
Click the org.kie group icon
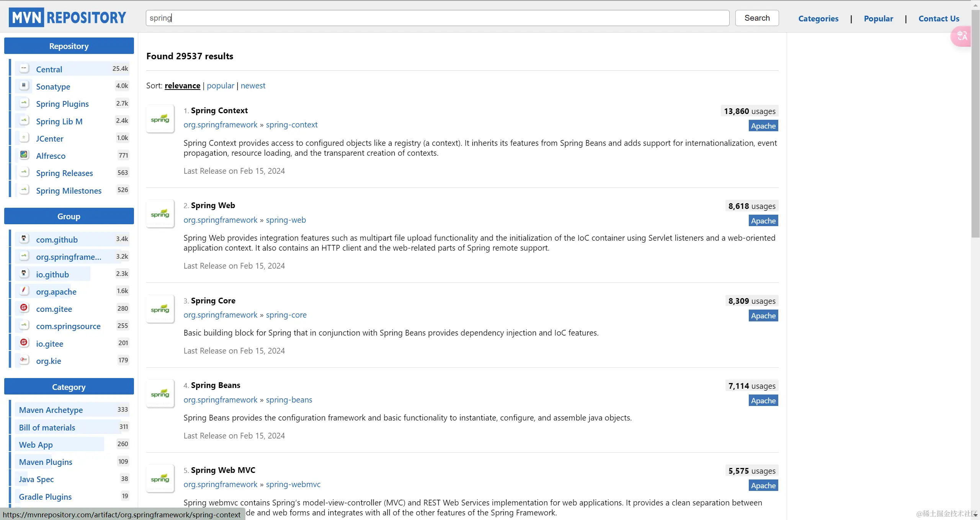[x=24, y=360]
